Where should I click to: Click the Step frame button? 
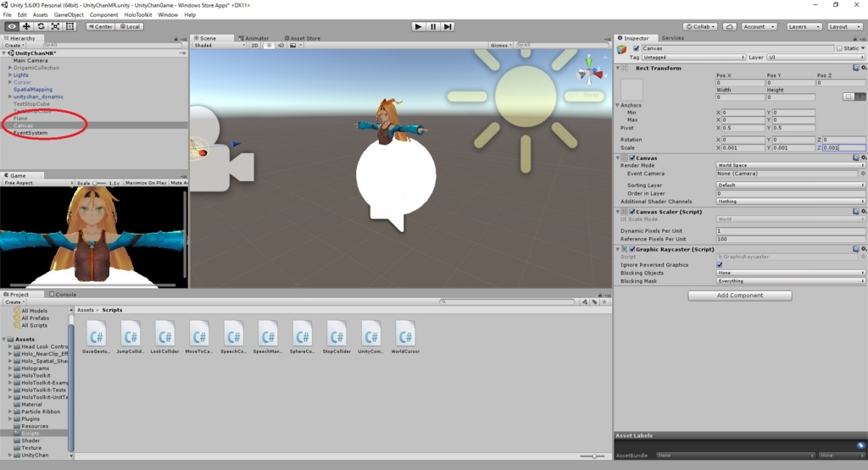click(x=448, y=26)
